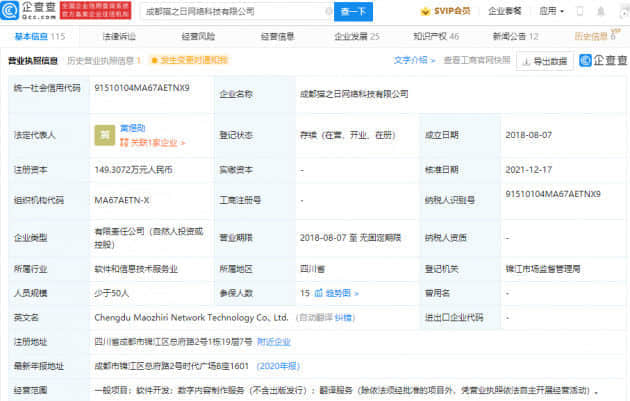The height and width of the screenshot is (401, 630).
Task: Open the 附近企业 link
Action: click(274, 342)
